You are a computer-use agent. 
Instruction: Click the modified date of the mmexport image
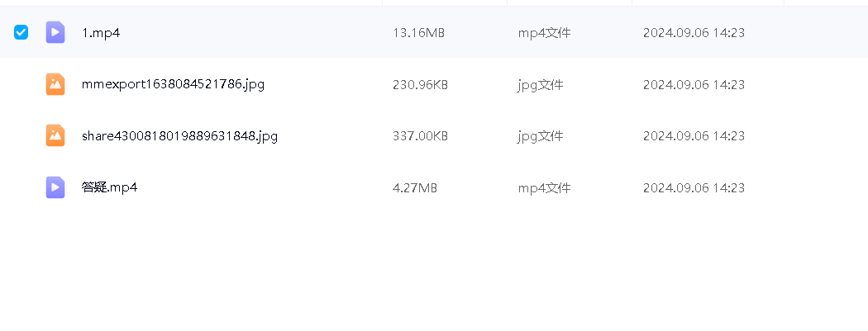694,84
